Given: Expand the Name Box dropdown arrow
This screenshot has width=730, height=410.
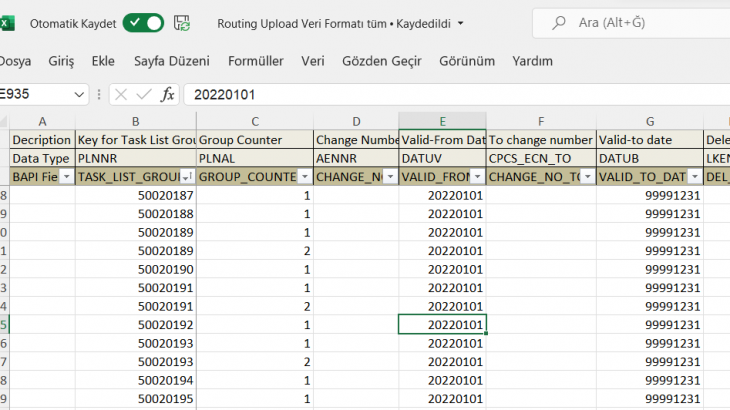Looking at the screenshot, I should click(79, 95).
